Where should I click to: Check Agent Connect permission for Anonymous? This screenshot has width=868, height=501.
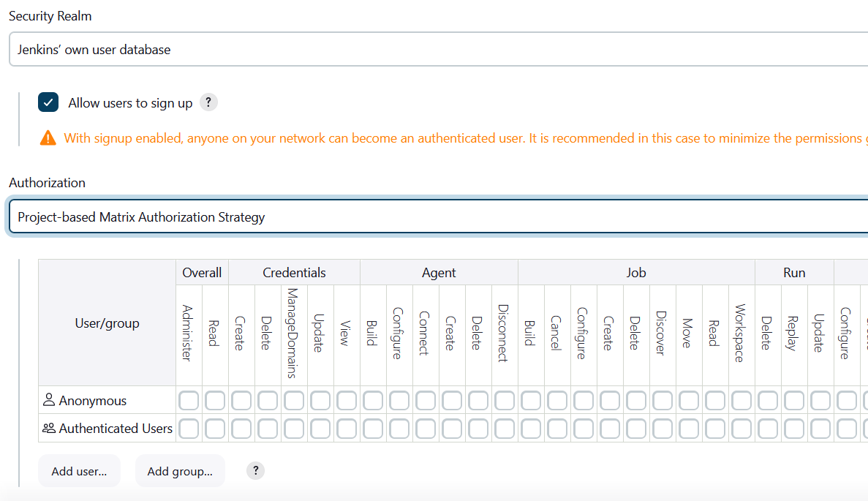(426, 400)
